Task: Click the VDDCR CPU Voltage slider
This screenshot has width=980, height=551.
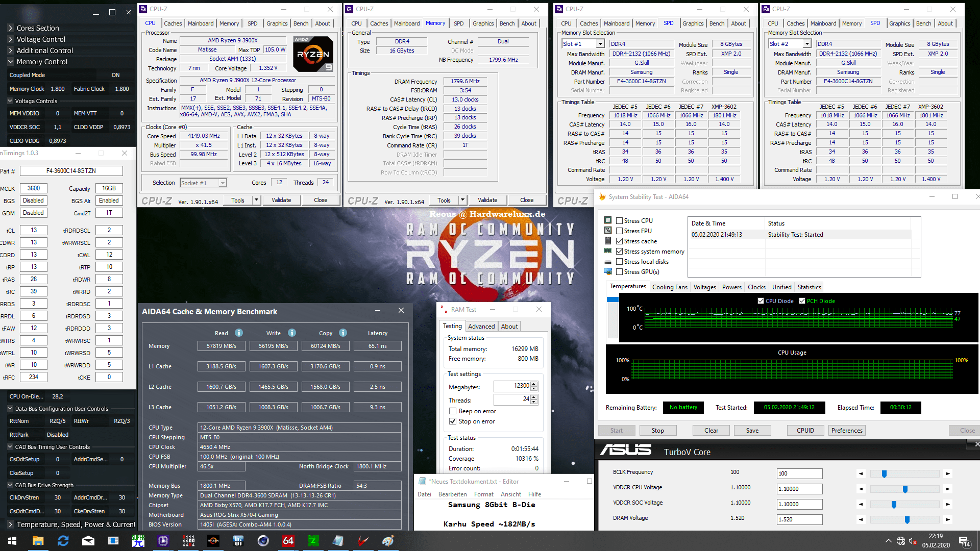Action: point(904,489)
